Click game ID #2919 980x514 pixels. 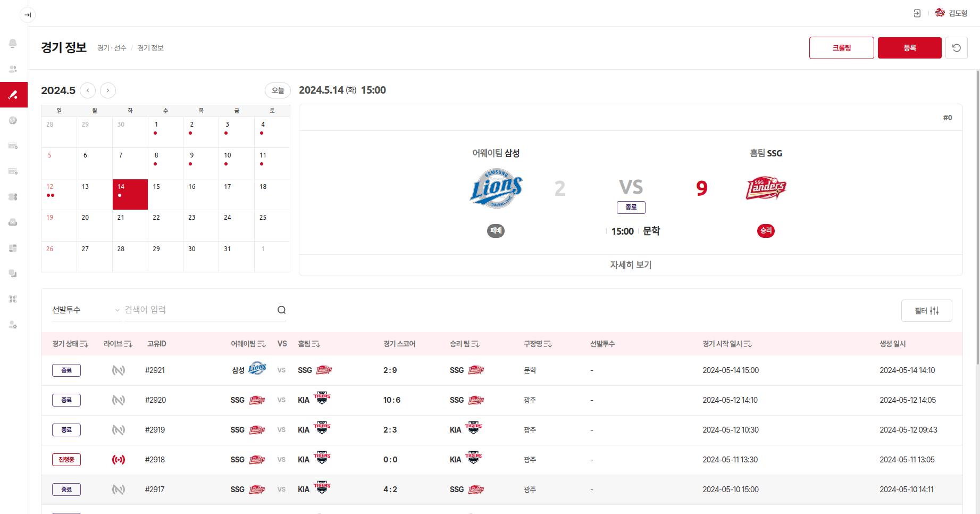tap(155, 430)
